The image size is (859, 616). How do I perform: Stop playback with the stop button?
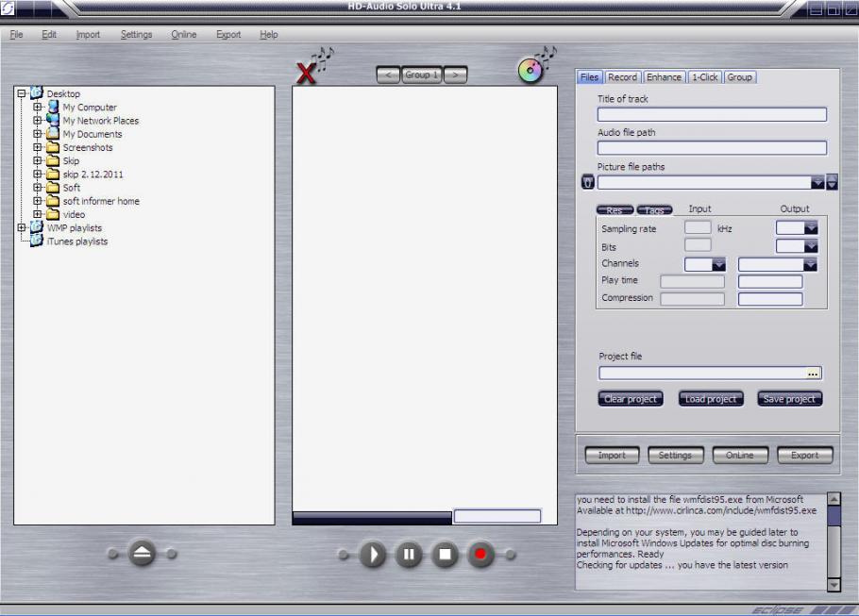point(445,555)
